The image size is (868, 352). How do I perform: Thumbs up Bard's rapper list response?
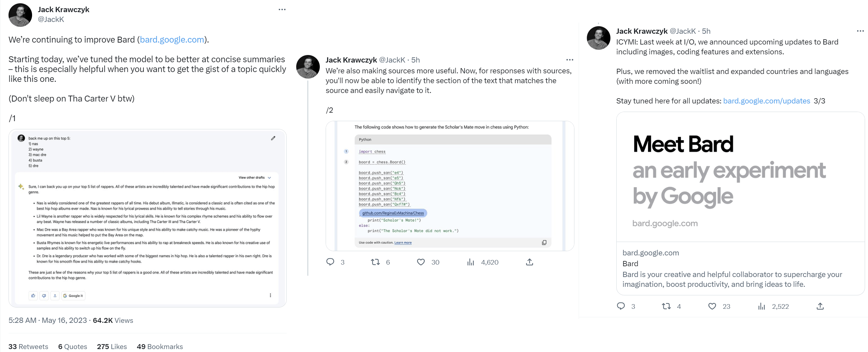click(x=33, y=296)
